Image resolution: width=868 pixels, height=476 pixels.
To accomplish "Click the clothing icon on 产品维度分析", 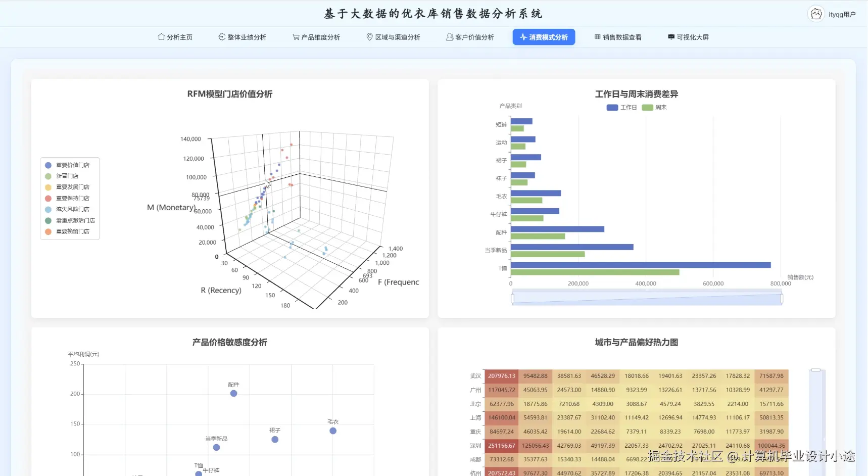I will (x=295, y=36).
